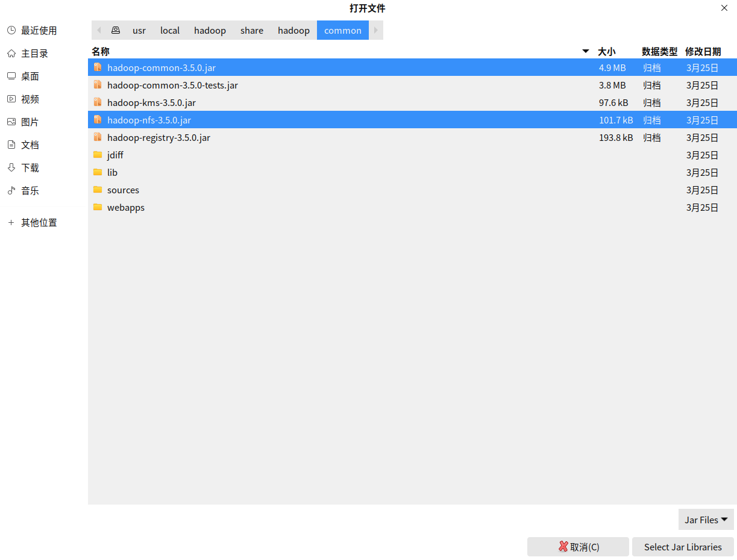
Task: Select the common path bar segment
Action: click(343, 30)
